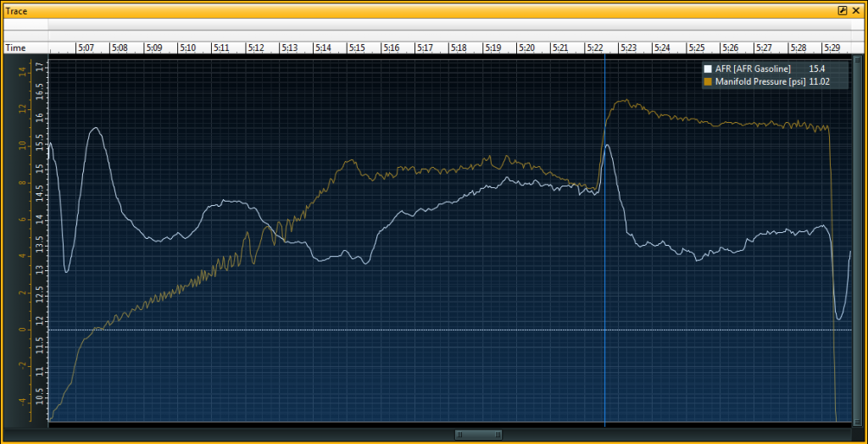
Task: Click the Manifold Pressure value 11.02 in legend
Action: [x=819, y=82]
